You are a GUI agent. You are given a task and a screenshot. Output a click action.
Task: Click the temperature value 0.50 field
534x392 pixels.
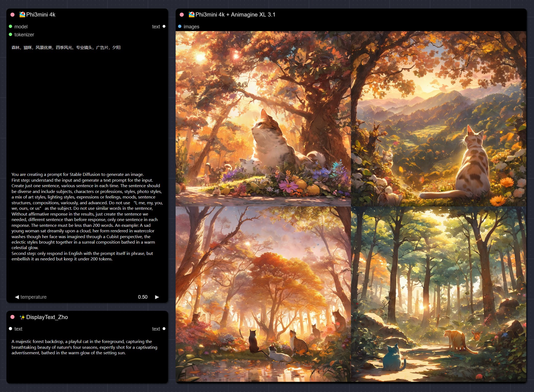point(143,297)
